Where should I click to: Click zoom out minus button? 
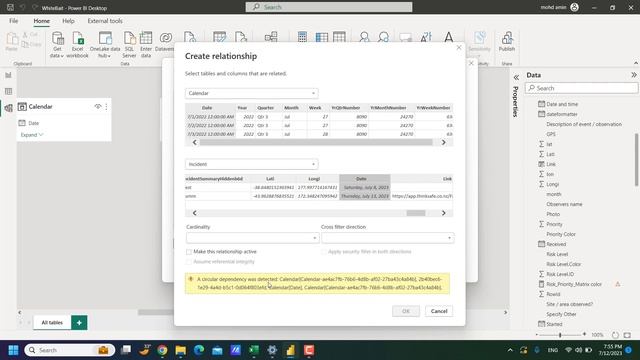click(537, 334)
